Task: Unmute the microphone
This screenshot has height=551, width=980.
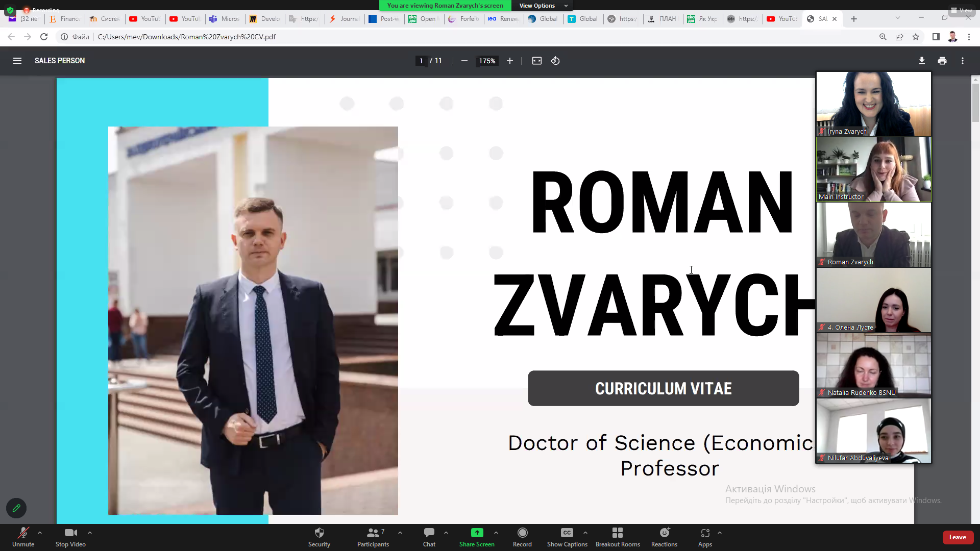Action: 23,537
